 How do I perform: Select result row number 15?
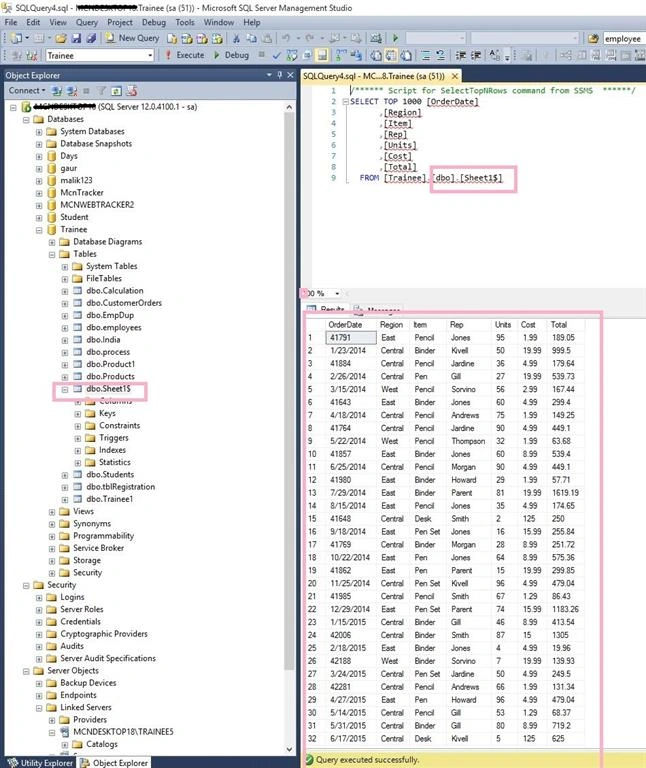312,519
